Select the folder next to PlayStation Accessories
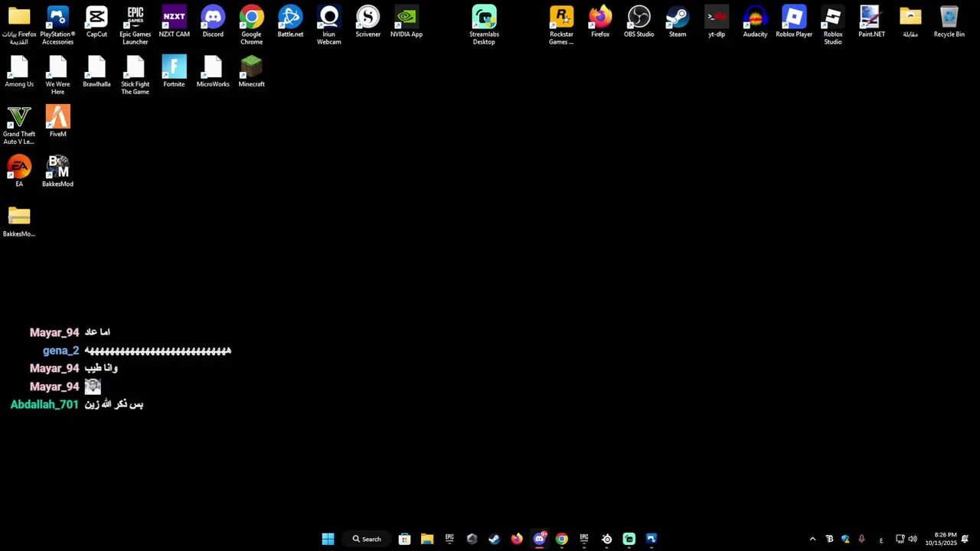The image size is (980, 551). point(19,25)
